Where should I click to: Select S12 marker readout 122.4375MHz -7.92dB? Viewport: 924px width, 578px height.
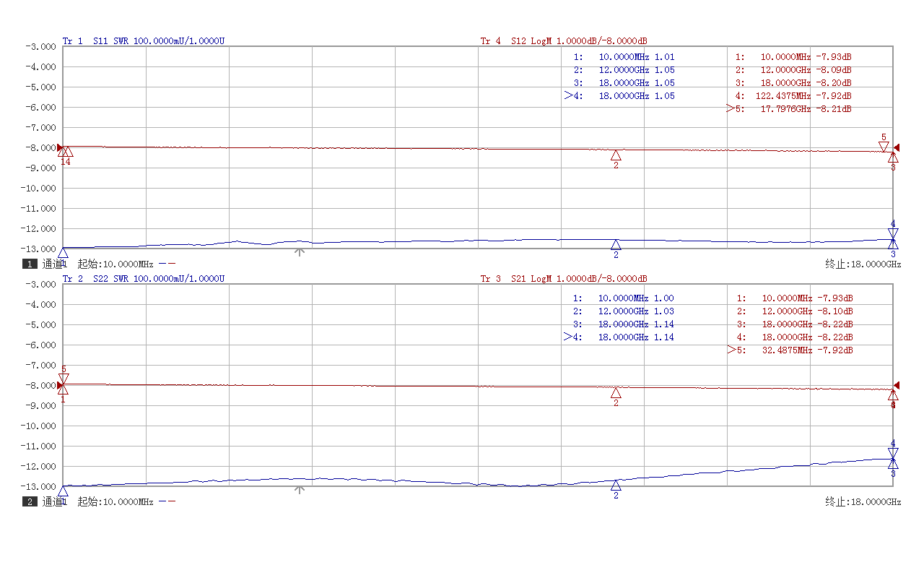tap(793, 96)
